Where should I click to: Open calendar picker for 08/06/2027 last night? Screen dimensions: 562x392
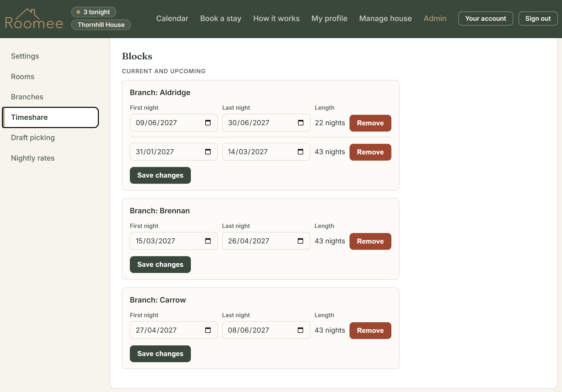click(x=300, y=330)
